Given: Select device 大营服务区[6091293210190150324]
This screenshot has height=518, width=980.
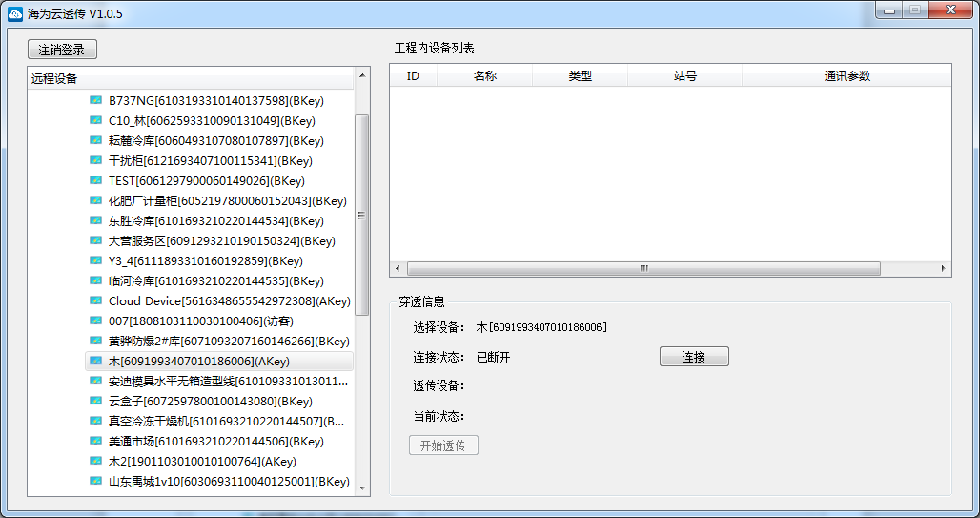Looking at the screenshot, I should pos(222,240).
